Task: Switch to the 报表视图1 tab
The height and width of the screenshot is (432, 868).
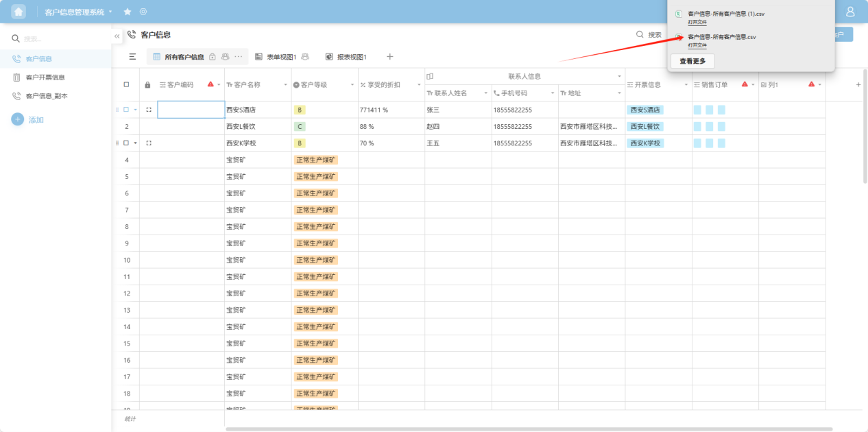Action: click(351, 57)
